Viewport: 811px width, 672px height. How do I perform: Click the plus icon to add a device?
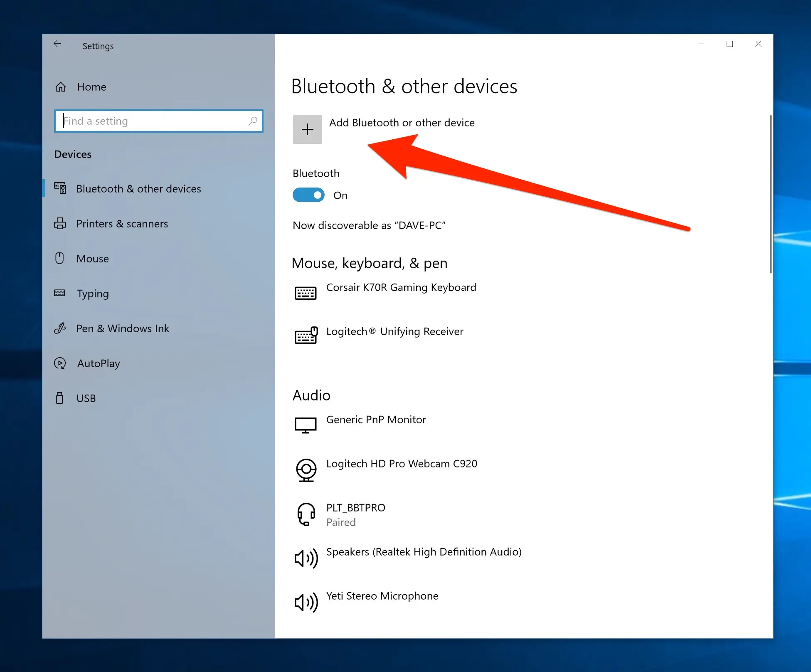[307, 129]
